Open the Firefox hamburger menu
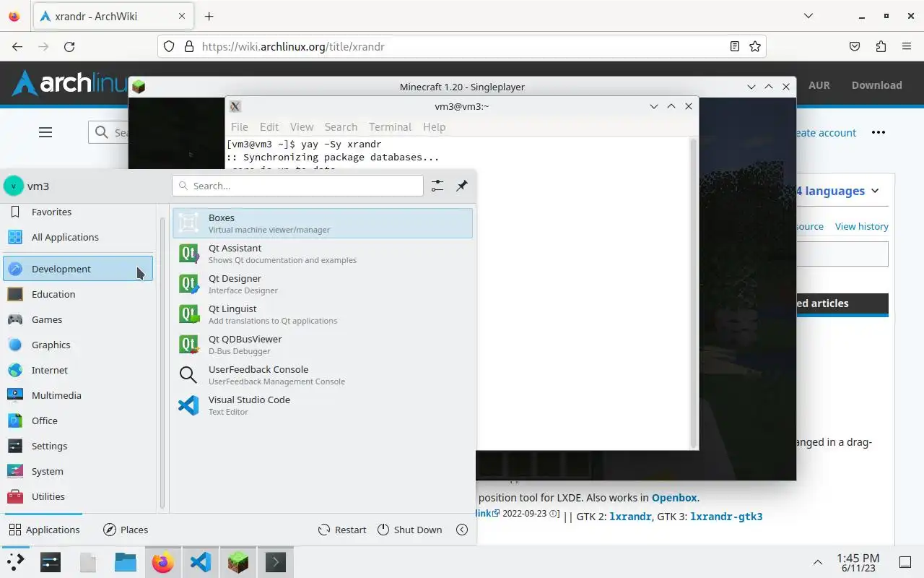The height and width of the screenshot is (578, 924). click(907, 46)
